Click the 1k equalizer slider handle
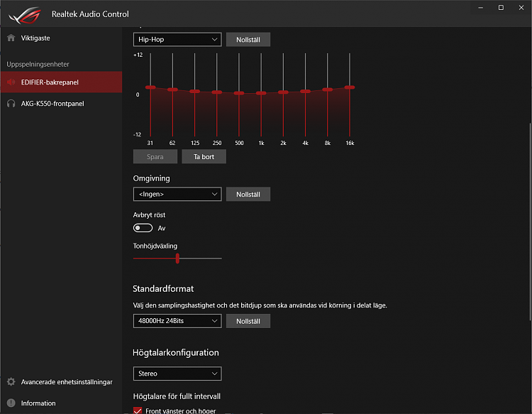The image size is (532, 414). tap(261, 93)
